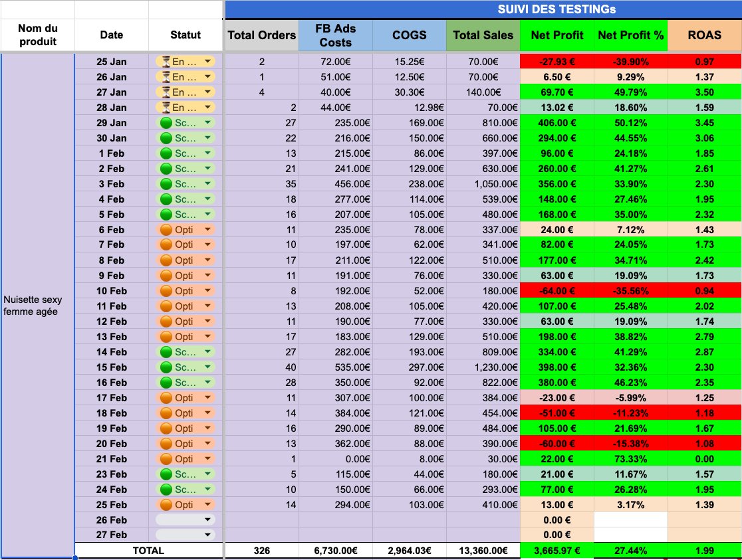Click the green circle icon in 2 Feb row
Viewport: 742px width, 560px height.
pyautogui.click(x=166, y=168)
